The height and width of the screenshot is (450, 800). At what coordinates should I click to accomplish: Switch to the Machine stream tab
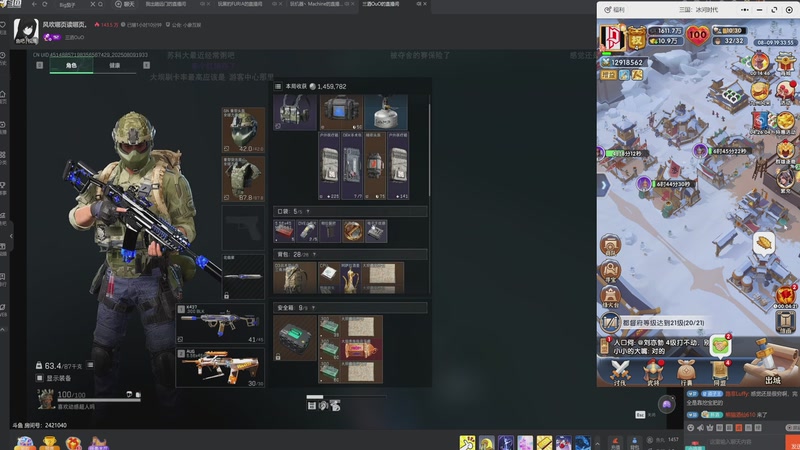[315, 4]
